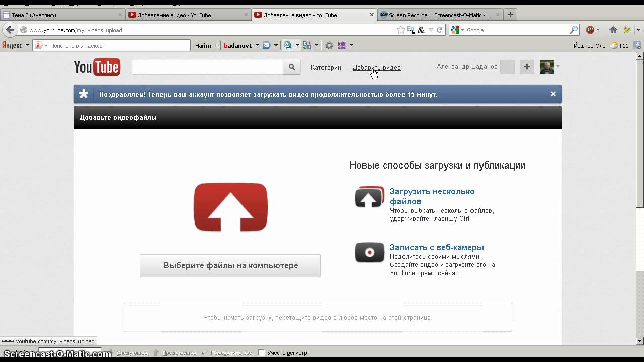Click Новые способы загрузки и публикации heading
The width and height of the screenshot is (644, 362).
pos(437,165)
